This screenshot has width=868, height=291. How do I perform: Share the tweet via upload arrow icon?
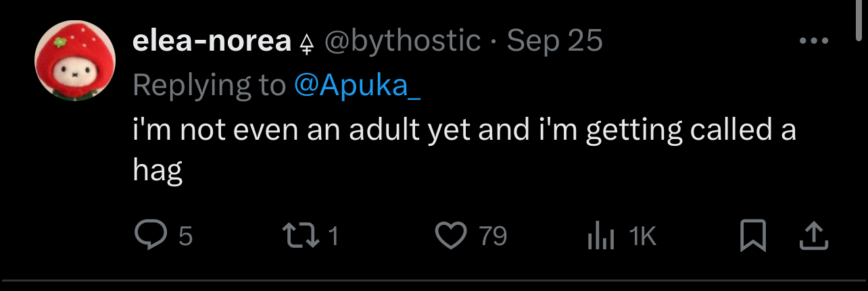tap(814, 236)
